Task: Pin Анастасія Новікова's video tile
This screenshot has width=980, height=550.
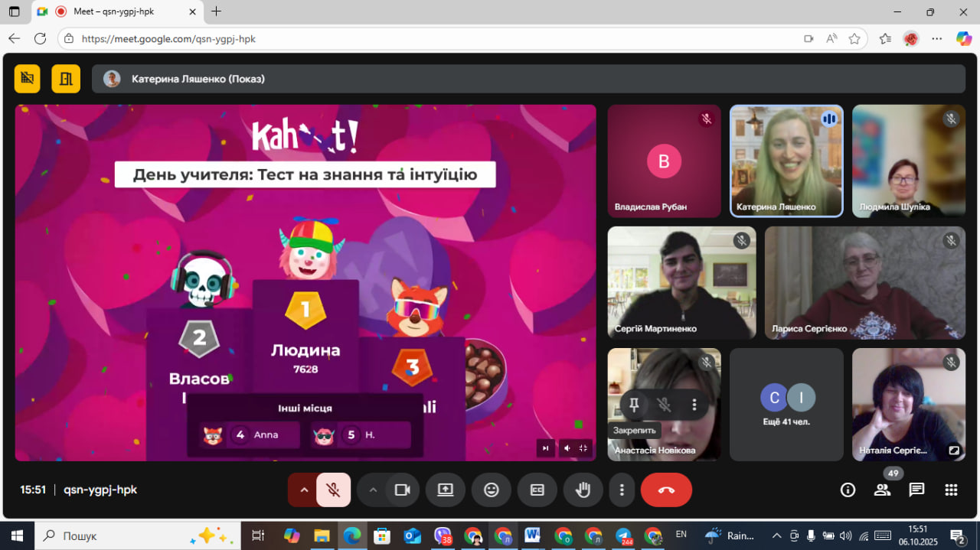Action: click(634, 405)
